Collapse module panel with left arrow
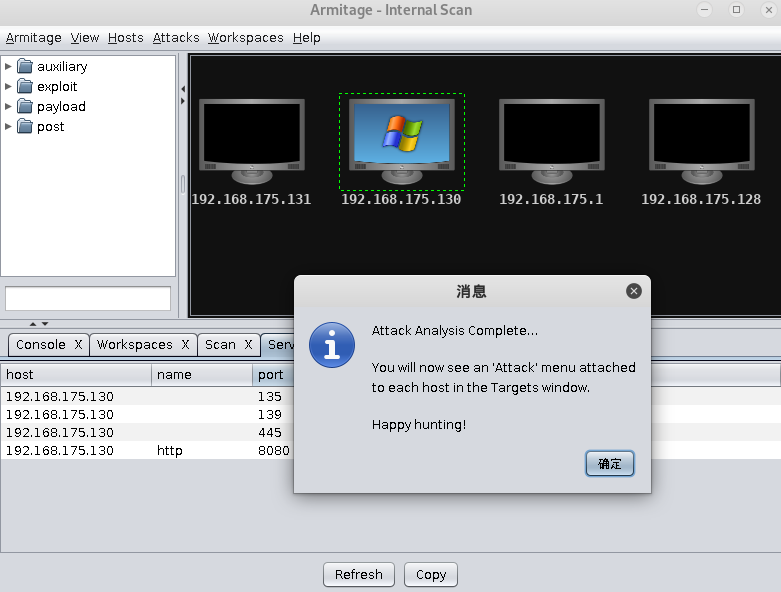The height and width of the screenshot is (592, 781). 183,89
